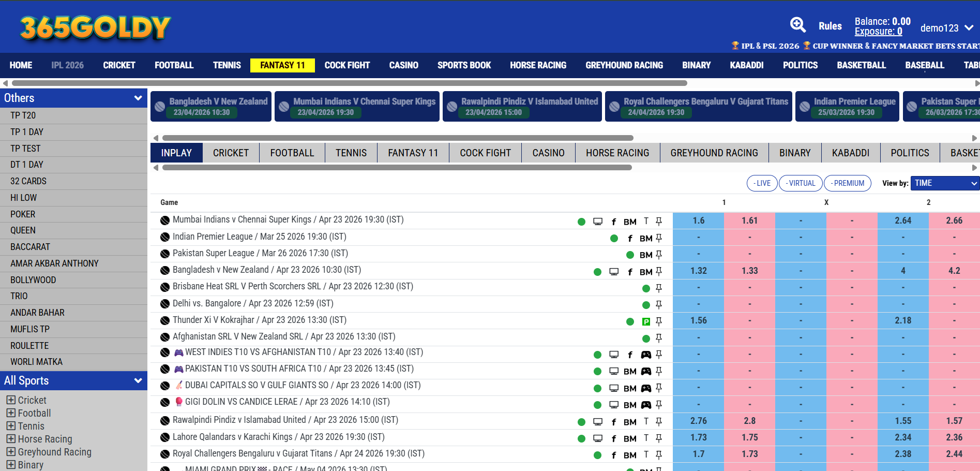Image resolution: width=980 pixels, height=471 pixels.
Task: Open the search magnifier icon in header
Action: pos(797,25)
